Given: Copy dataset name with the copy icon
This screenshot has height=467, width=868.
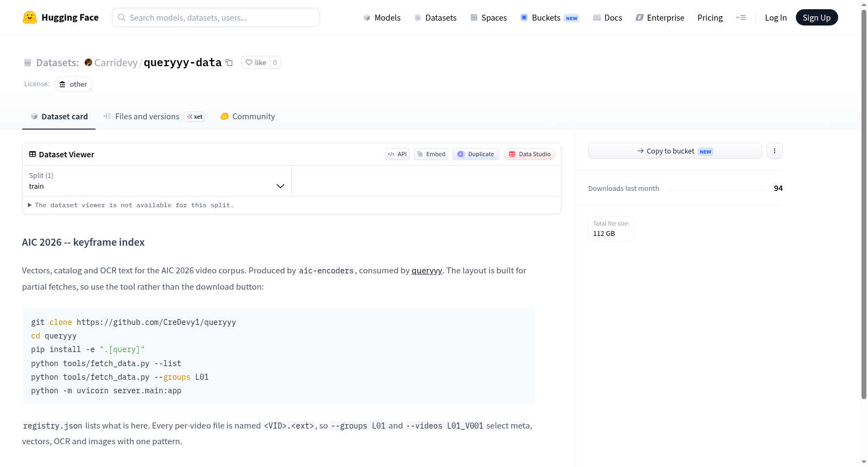Looking at the screenshot, I should 229,62.
